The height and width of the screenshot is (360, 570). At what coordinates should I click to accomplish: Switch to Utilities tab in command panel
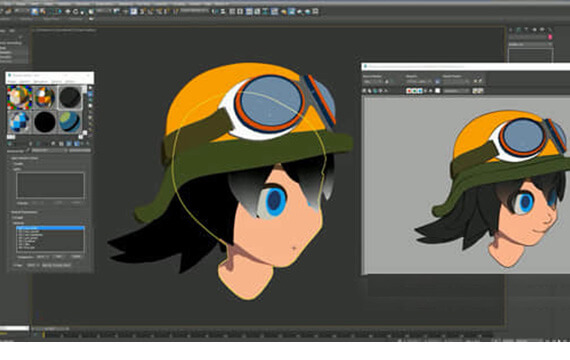point(550,30)
